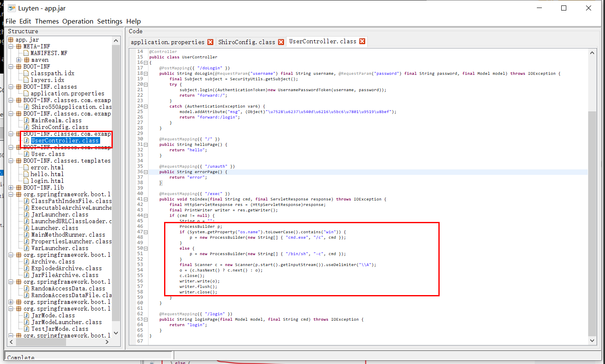Close the ShiroConfig.class tab
The width and height of the screenshot is (605, 364).
[x=281, y=42]
